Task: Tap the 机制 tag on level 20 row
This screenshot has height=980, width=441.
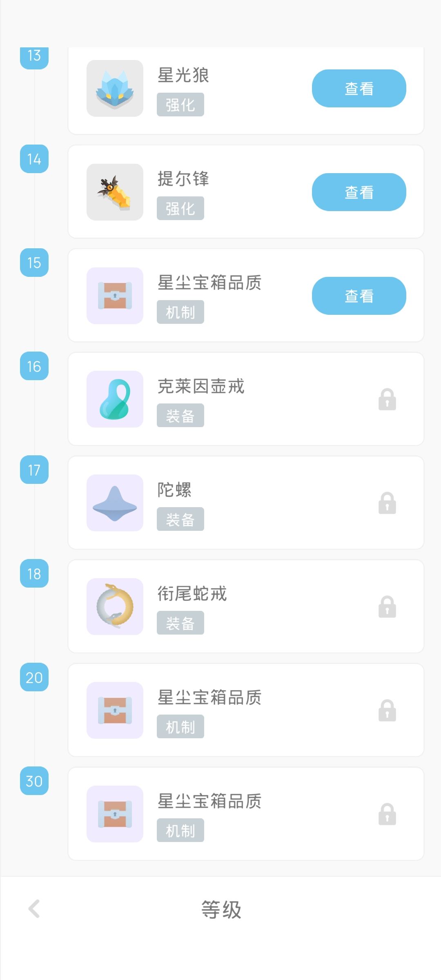Action: pos(180,727)
